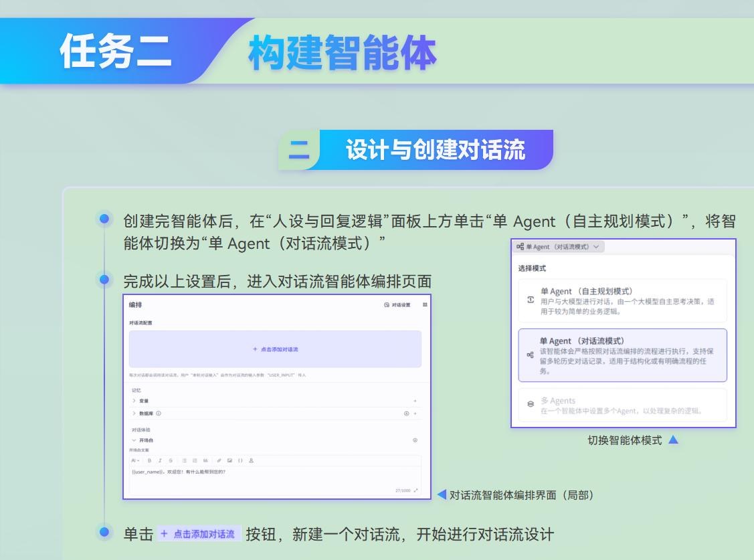
Task: Click the 记忆 section label
Action: coord(136,390)
